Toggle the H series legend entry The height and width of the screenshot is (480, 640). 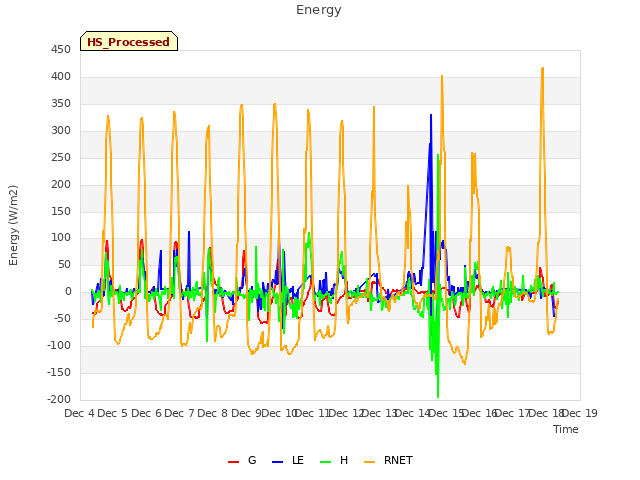(x=334, y=460)
